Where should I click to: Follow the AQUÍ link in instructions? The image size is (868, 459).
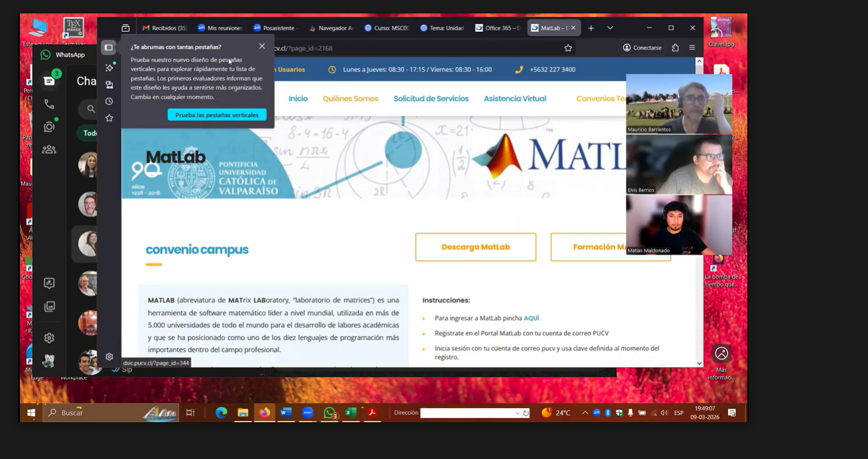pyautogui.click(x=531, y=318)
